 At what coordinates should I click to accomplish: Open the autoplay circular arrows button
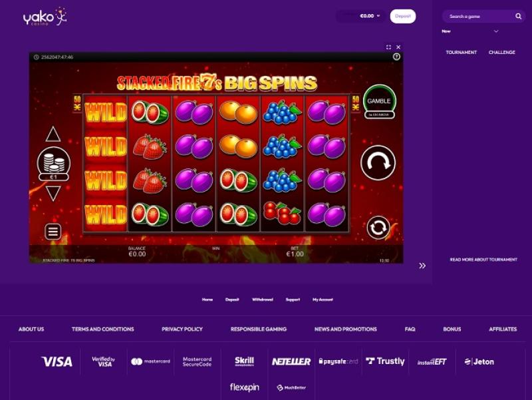378,228
